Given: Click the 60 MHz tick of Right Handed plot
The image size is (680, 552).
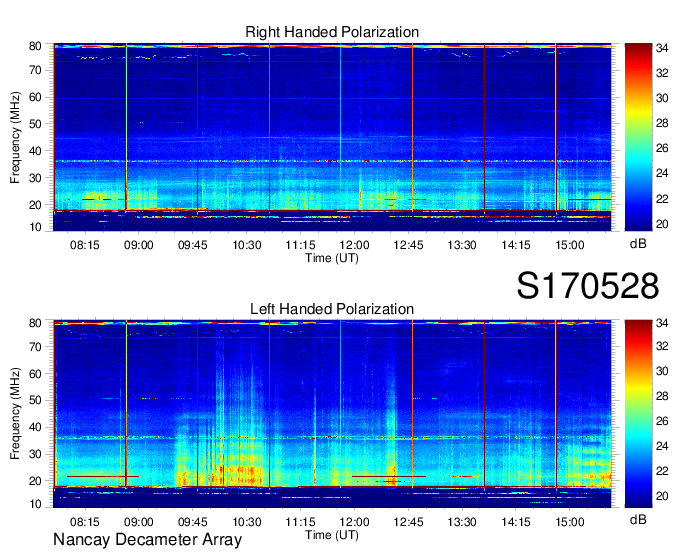Looking at the screenshot, I should point(35,97).
